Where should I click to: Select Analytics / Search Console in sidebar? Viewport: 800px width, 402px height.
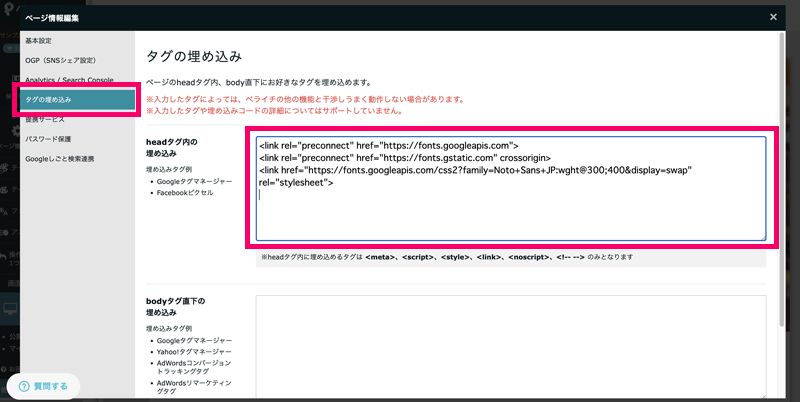point(69,80)
